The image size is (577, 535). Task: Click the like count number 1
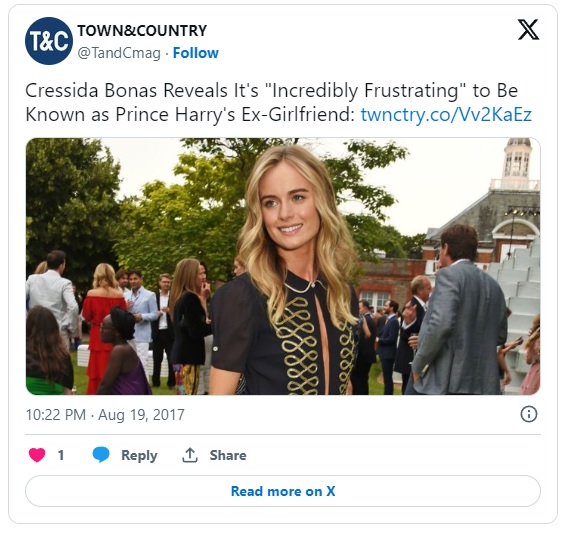point(61,455)
